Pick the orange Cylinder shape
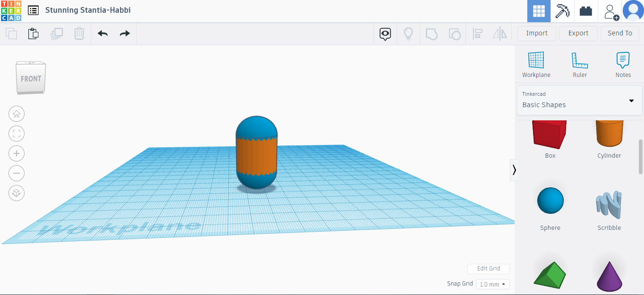The image size is (644, 295). (x=609, y=135)
